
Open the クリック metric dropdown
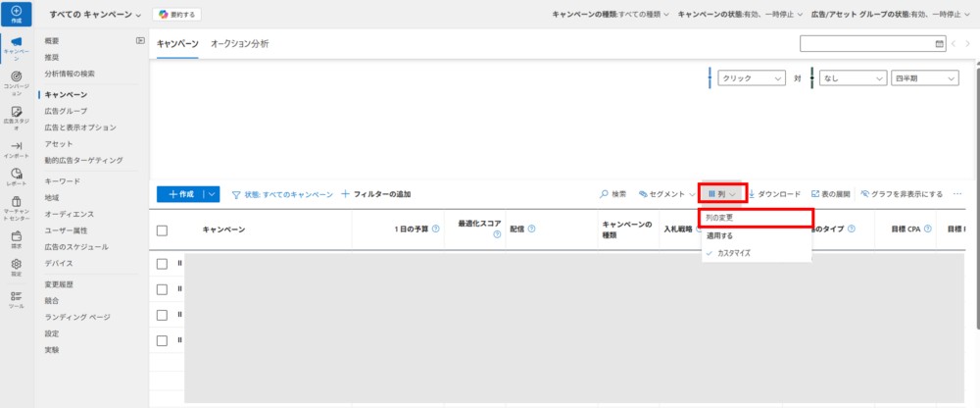(752, 77)
